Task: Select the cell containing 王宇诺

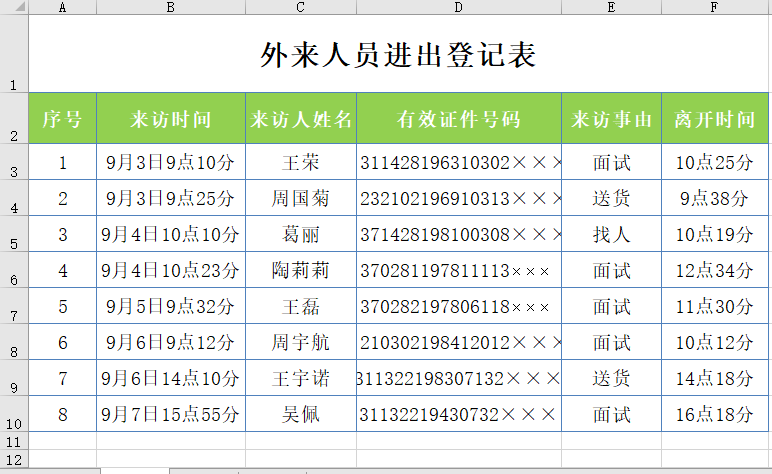Action: coord(300,379)
